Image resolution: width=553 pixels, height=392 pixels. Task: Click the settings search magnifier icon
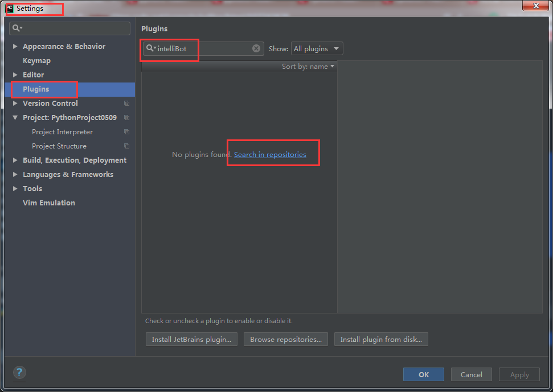point(17,28)
